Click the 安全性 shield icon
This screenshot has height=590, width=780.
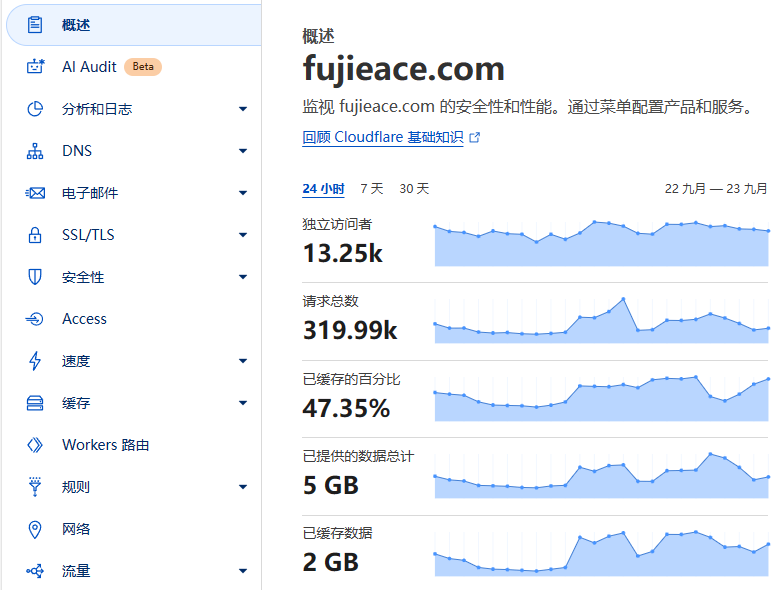[35, 277]
